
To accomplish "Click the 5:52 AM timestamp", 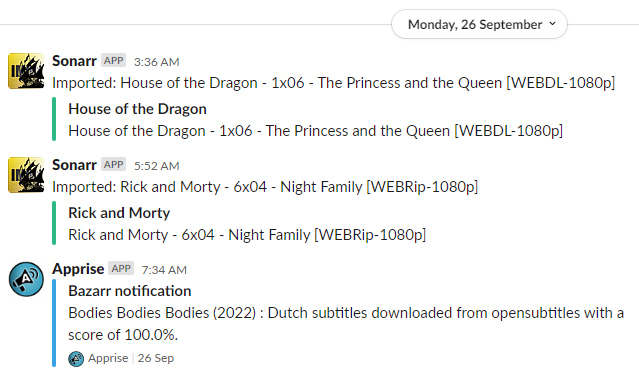I will [156, 166].
